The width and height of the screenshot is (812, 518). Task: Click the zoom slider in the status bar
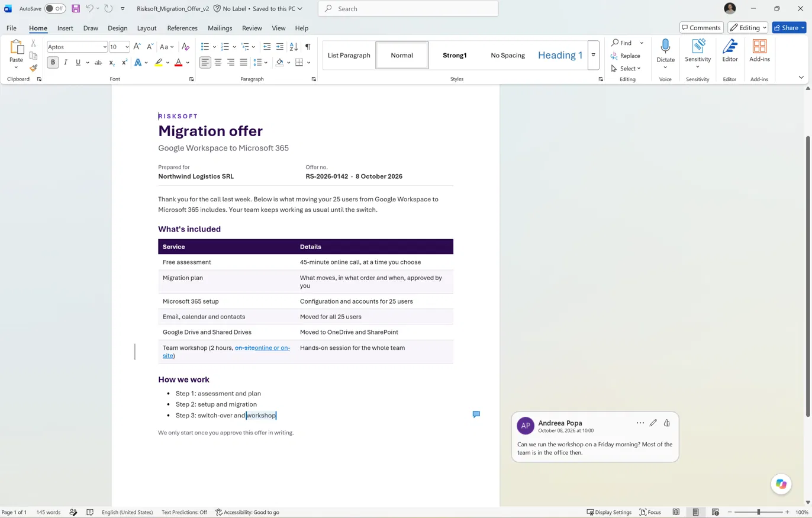(758, 512)
